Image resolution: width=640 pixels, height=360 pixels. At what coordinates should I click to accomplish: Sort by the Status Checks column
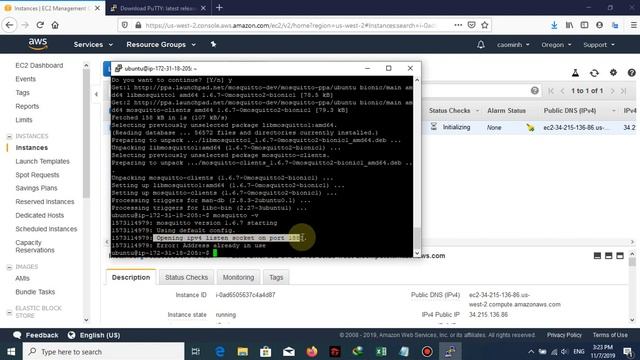pos(453,111)
